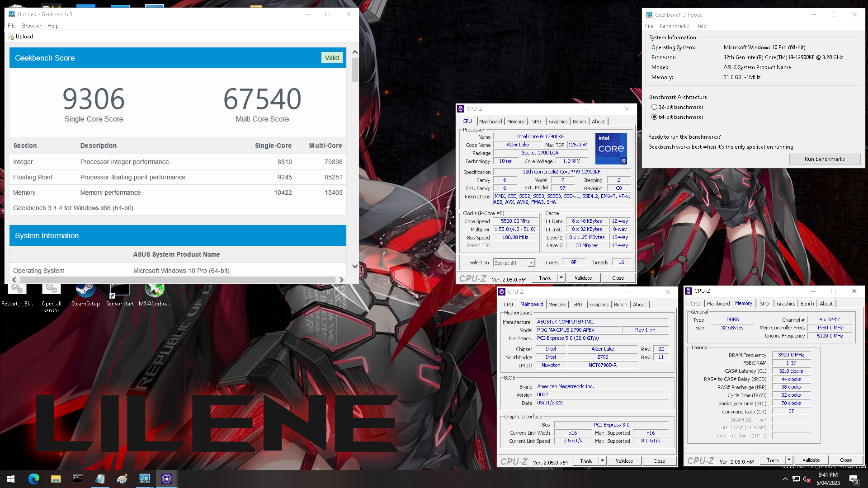This screenshot has width=868, height=488.
Task: Click Close in CPU-Z Mainboard window
Action: [x=659, y=461]
